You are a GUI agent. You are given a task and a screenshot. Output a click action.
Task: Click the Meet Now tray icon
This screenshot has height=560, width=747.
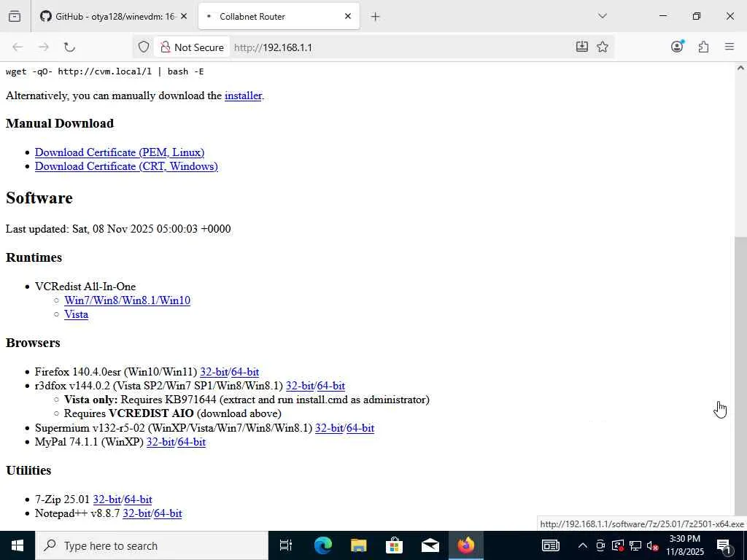pos(600,545)
